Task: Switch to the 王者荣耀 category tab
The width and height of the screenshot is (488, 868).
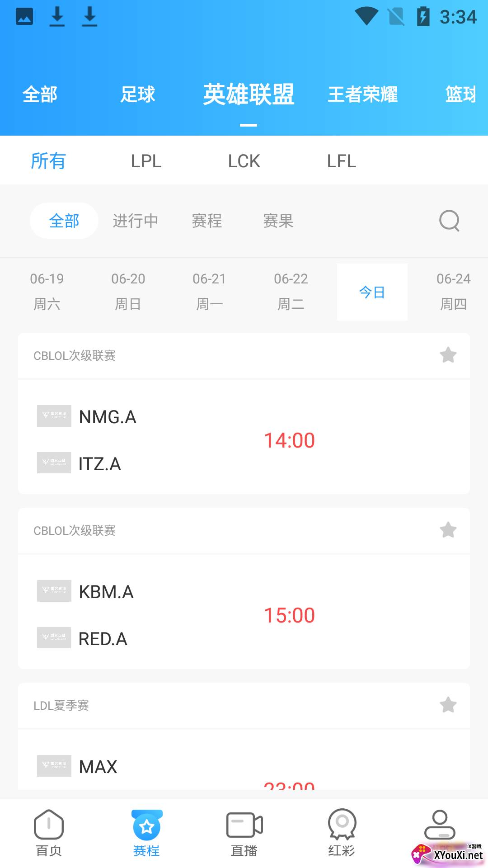Action: pos(362,94)
